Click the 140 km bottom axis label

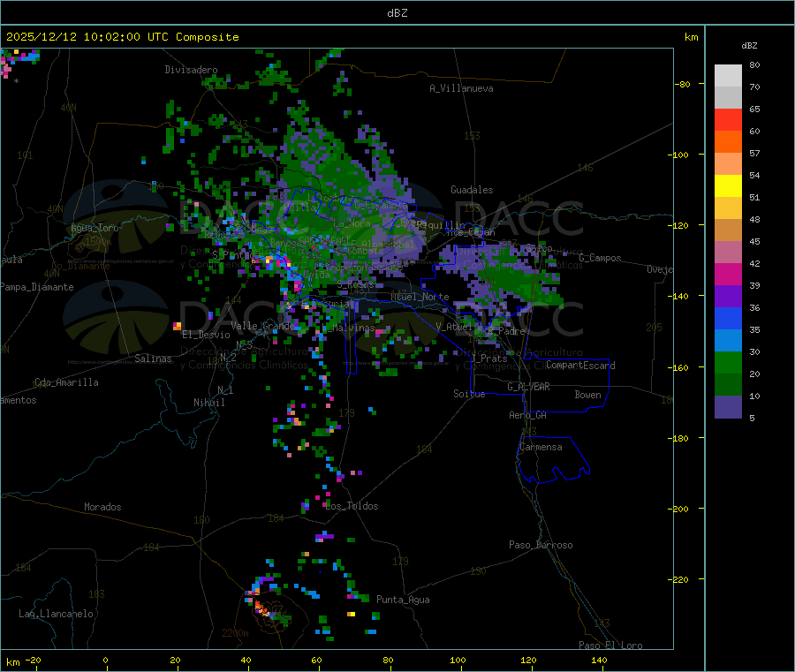point(599,660)
